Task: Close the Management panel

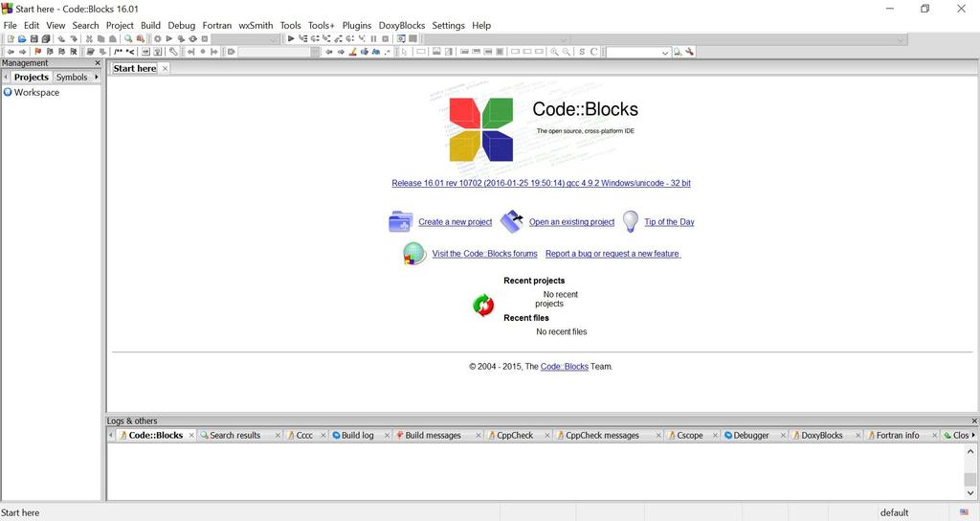Action: (x=98, y=63)
